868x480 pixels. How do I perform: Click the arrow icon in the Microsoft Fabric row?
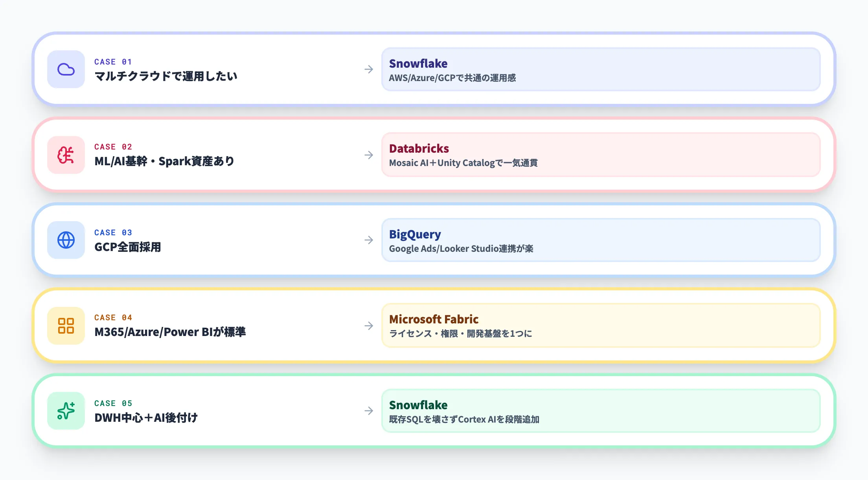369,326
